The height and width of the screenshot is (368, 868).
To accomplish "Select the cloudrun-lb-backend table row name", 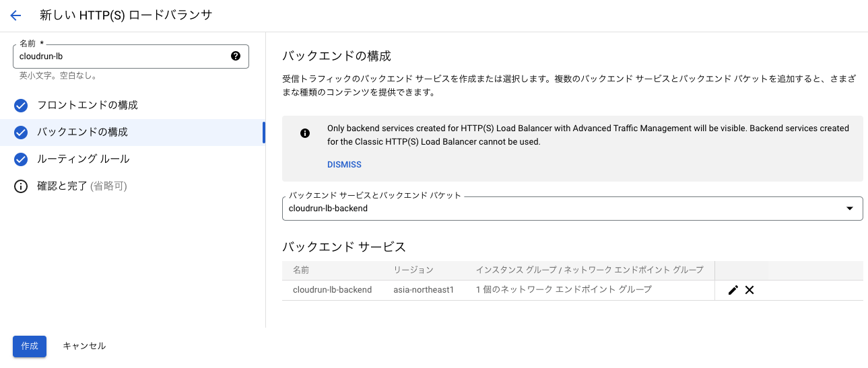I will (x=332, y=290).
